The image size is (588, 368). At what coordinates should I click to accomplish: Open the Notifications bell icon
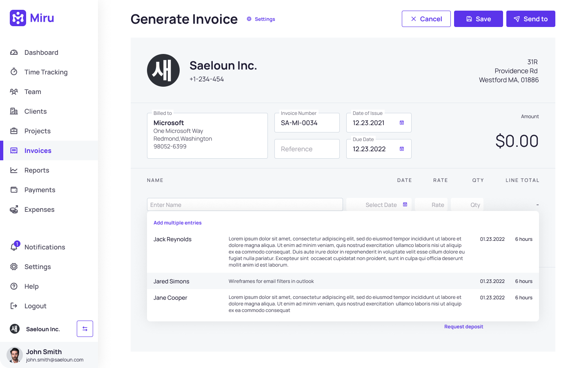[x=14, y=247]
